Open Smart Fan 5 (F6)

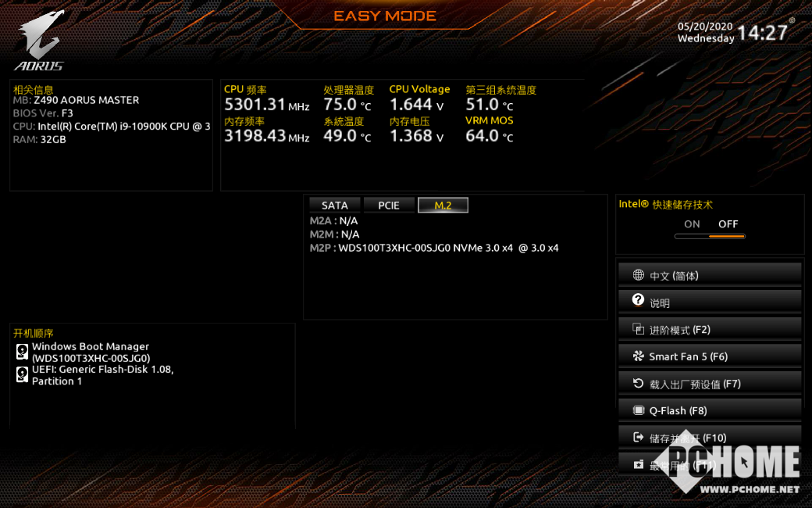click(x=710, y=356)
